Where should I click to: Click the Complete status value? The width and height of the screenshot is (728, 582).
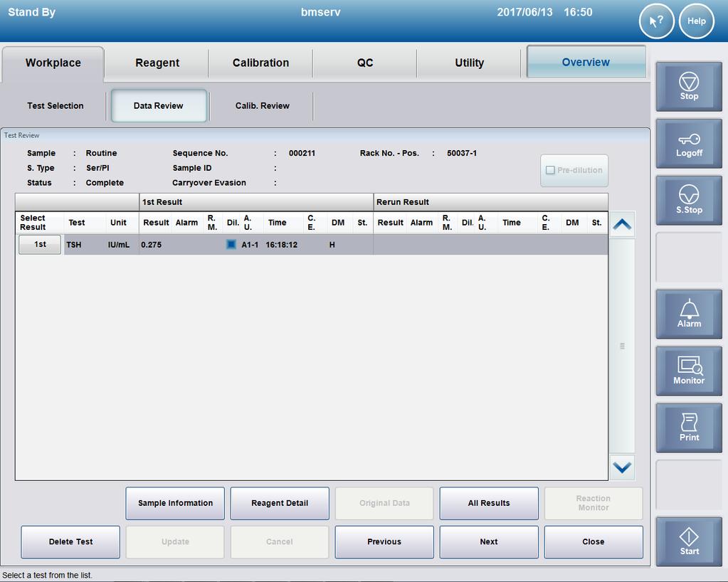tap(105, 183)
